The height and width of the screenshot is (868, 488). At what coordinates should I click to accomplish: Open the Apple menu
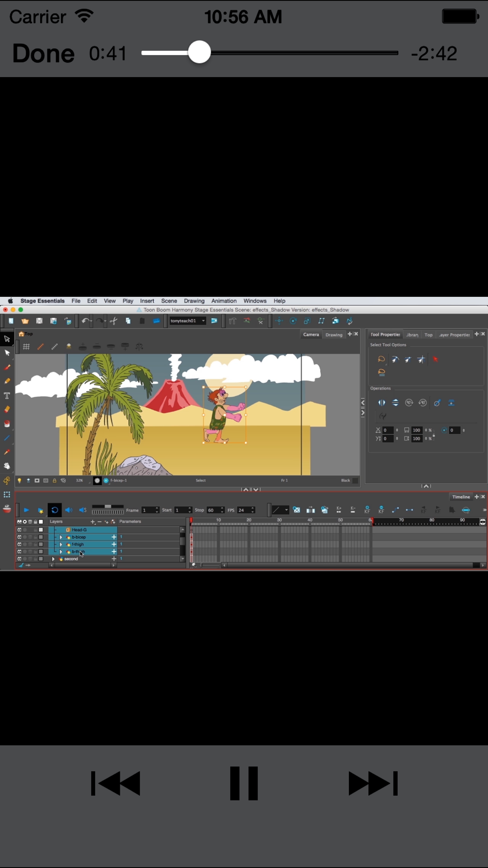[10, 301]
